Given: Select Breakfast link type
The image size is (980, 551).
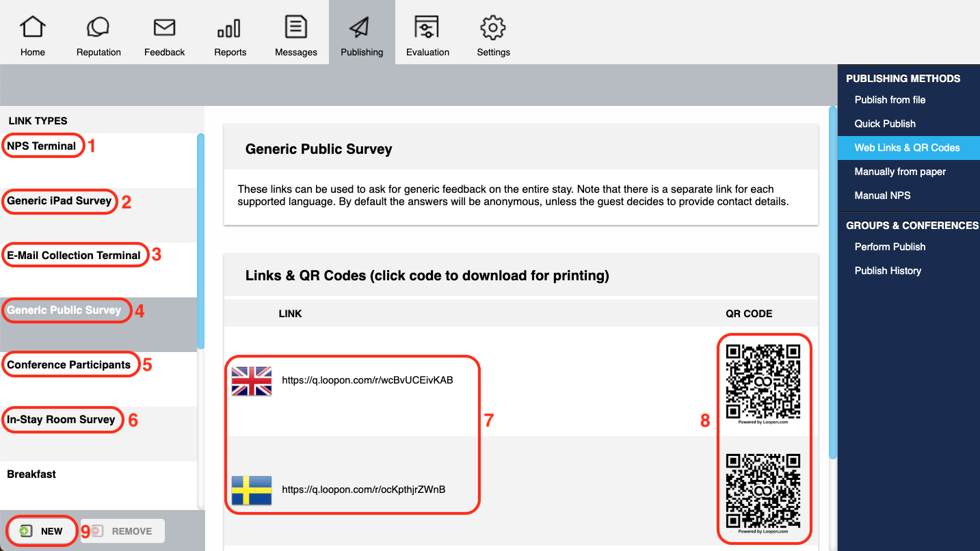Looking at the screenshot, I should coord(98,485).
